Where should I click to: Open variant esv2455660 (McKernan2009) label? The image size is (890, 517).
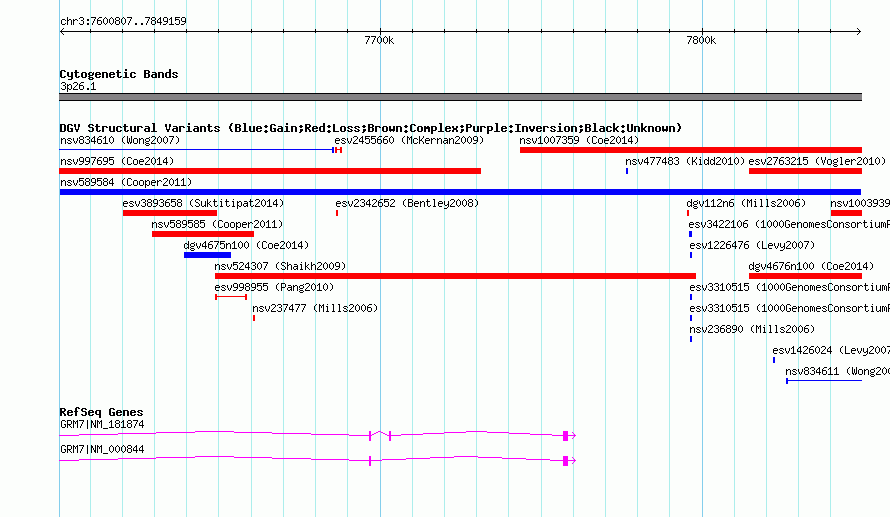tap(409, 140)
